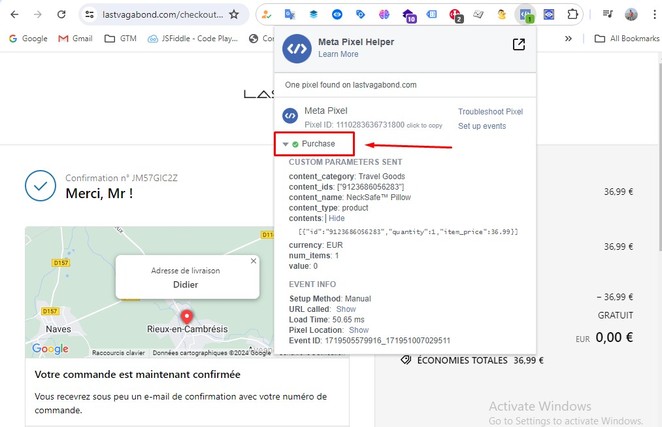Open the red extension with 2 badge
Viewport: 662px width, 427px height.
pyautogui.click(x=456, y=15)
